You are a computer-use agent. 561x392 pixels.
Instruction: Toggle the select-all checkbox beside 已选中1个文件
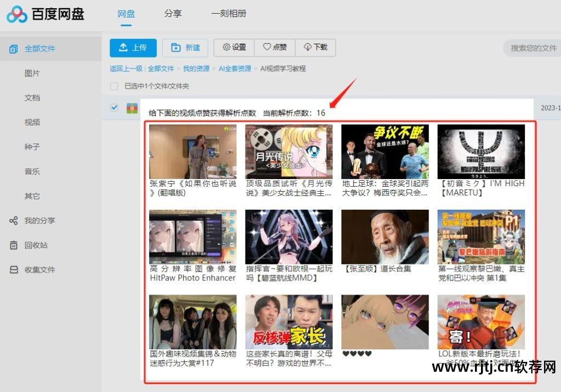click(x=114, y=86)
